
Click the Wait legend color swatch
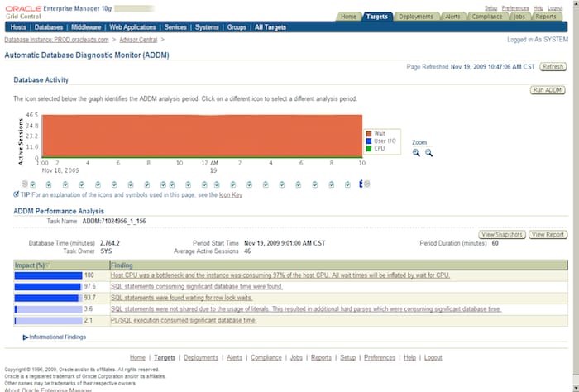pyautogui.click(x=369, y=134)
